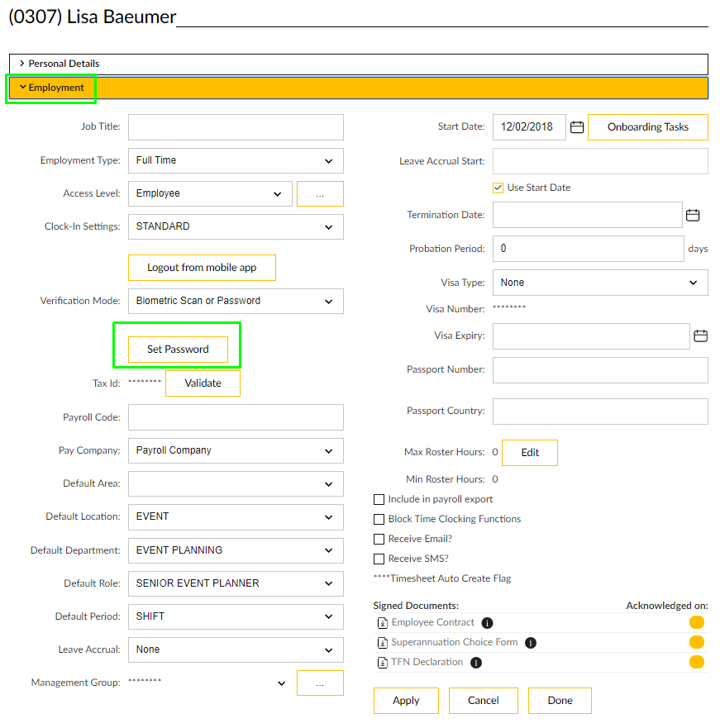The height and width of the screenshot is (728, 720).
Task: Collapse the Employment section
Action: [359, 88]
